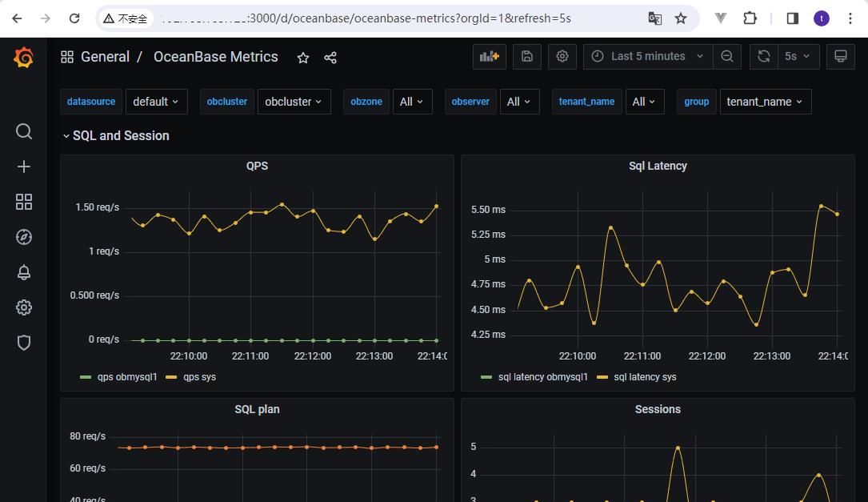868x502 pixels.
Task: Enable TV cycle view mode
Action: coord(840,56)
